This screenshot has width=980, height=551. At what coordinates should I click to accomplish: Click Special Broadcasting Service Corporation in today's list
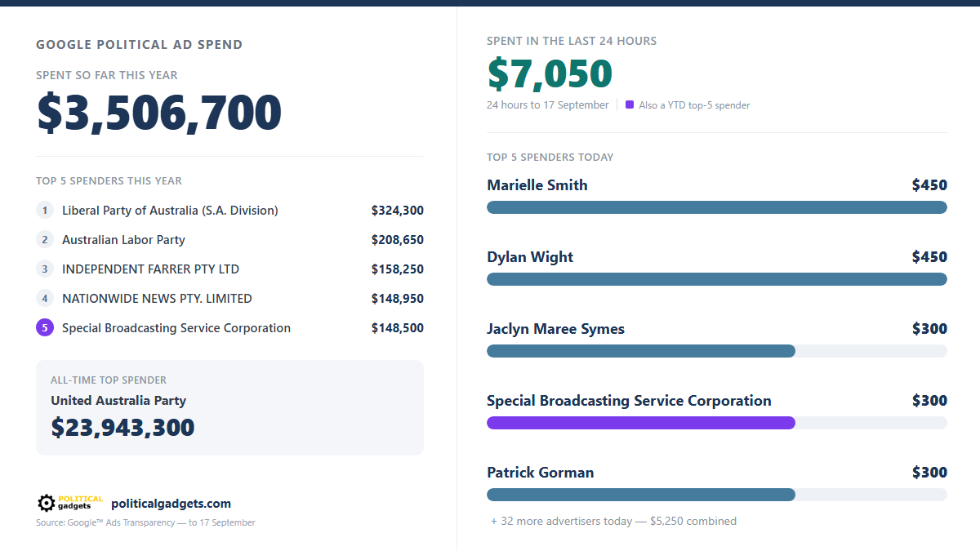629,401
